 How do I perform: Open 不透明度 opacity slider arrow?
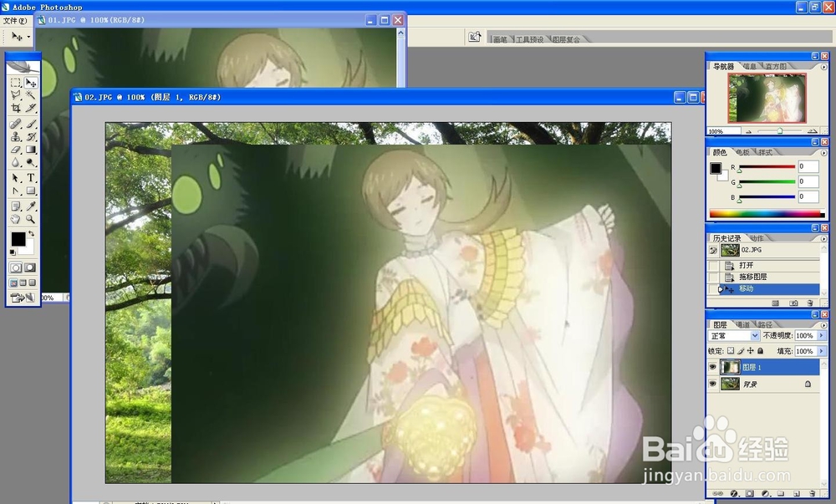click(x=821, y=336)
